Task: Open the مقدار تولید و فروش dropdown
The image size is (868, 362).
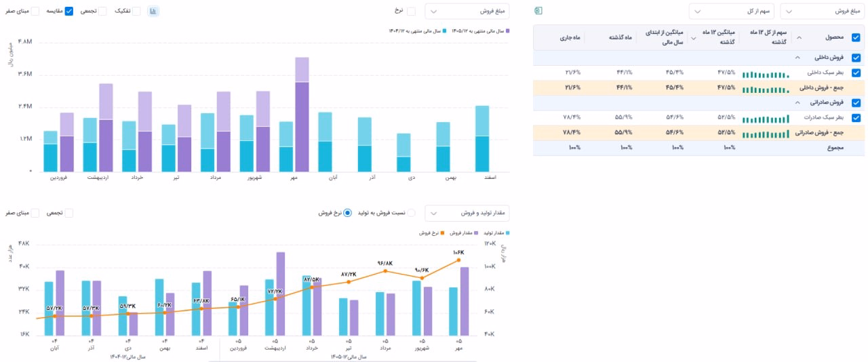Action: point(467,213)
